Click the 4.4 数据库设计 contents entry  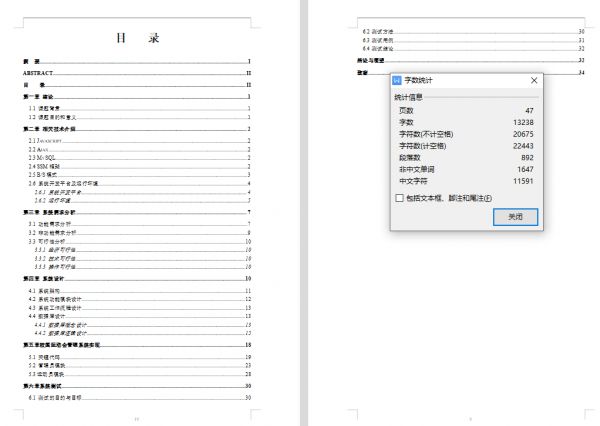pyautogui.click(x=50, y=315)
